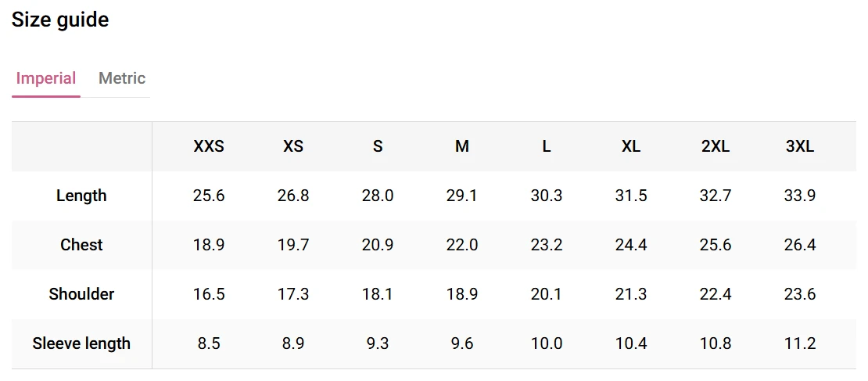Click the M size header
The height and width of the screenshot is (381, 868).
coord(462,146)
